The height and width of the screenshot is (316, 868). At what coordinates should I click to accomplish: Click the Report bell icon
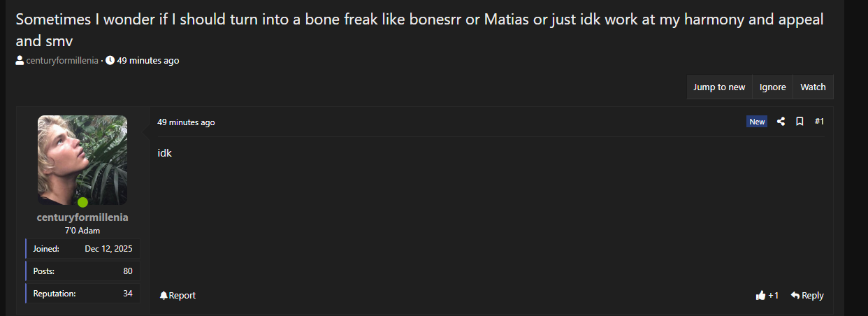[164, 296]
